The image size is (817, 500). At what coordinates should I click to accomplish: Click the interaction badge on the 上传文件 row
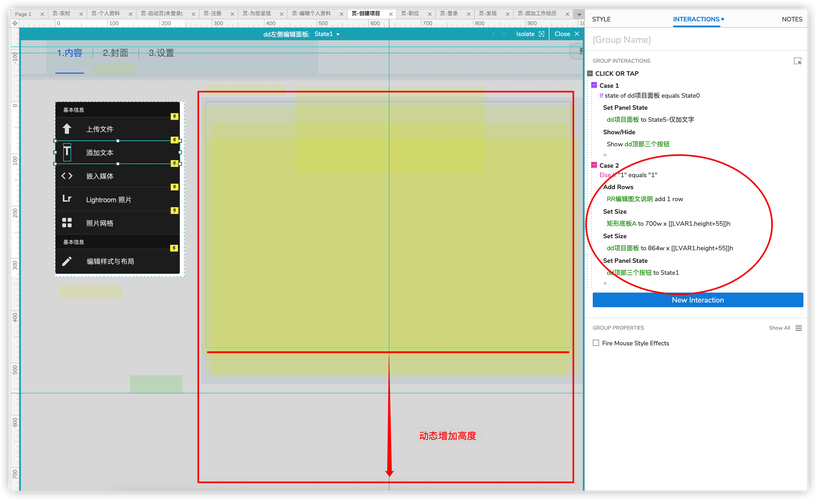[x=175, y=116]
